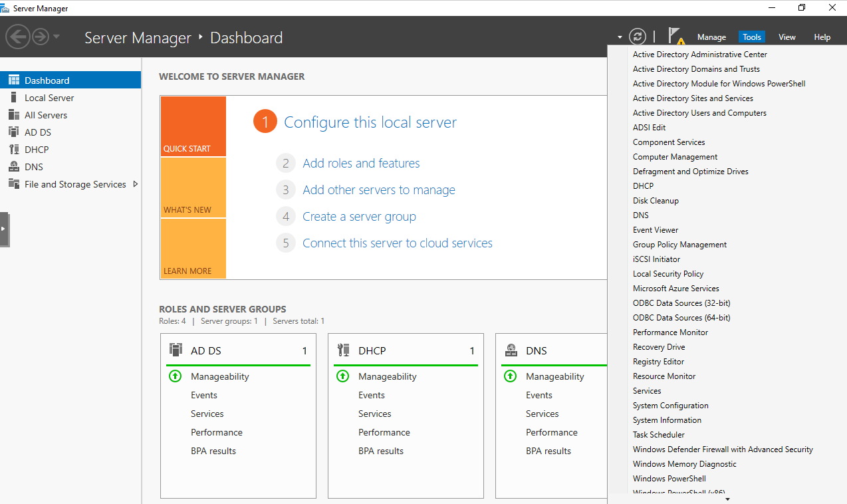Open the notifications flag icon
This screenshot has height=504, width=847.
point(675,36)
